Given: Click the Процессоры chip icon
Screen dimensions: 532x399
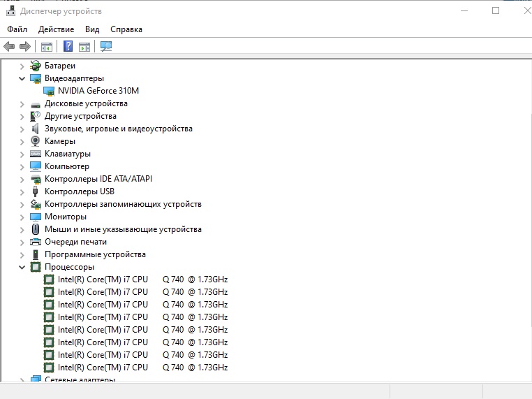Looking at the screenshot, I should coord(36,267).
